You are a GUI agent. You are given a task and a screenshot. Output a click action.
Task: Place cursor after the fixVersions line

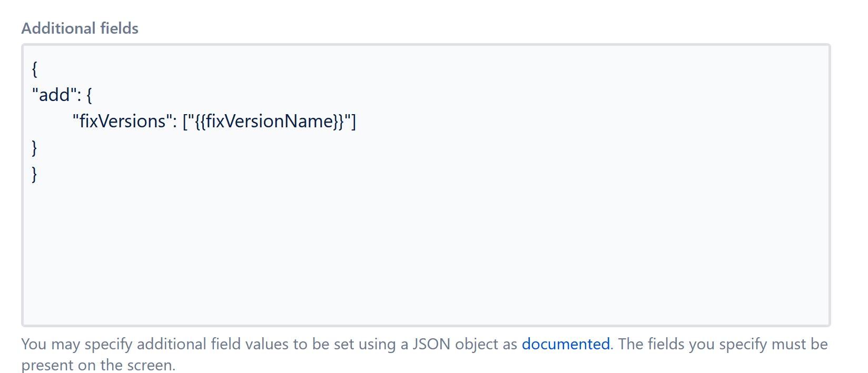tap(363, 121)
